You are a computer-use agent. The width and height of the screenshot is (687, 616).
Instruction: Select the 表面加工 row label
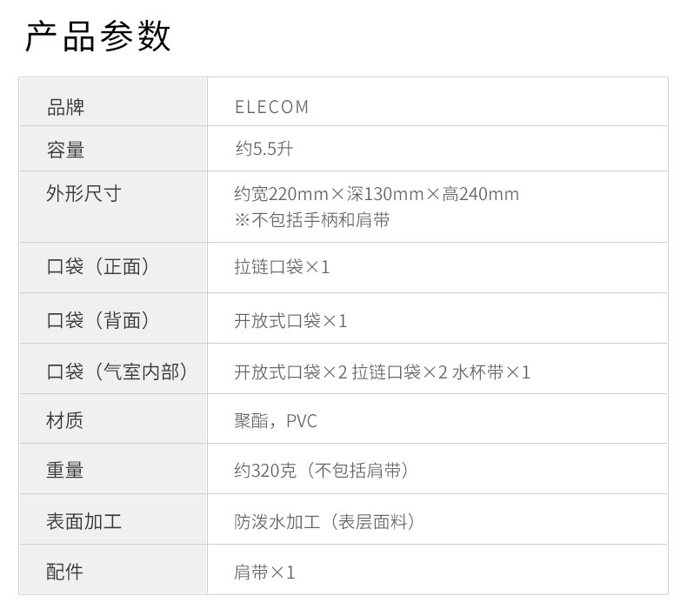tap(83, 521)
